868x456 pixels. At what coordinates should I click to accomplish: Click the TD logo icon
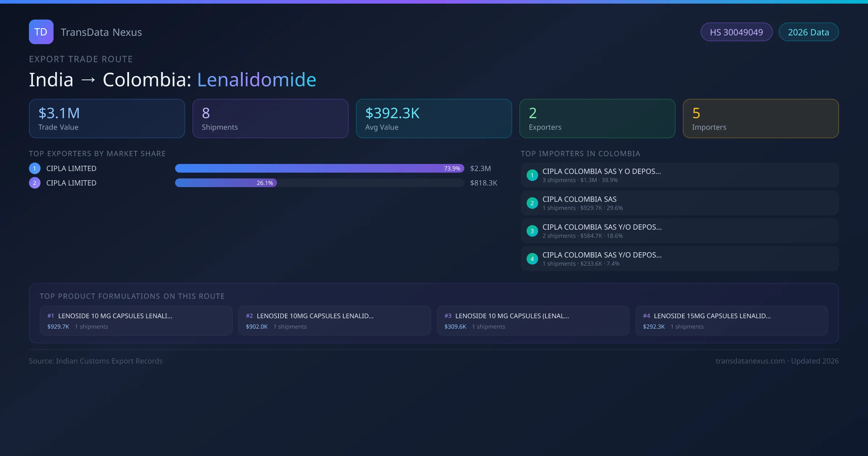tap(41, 32)
